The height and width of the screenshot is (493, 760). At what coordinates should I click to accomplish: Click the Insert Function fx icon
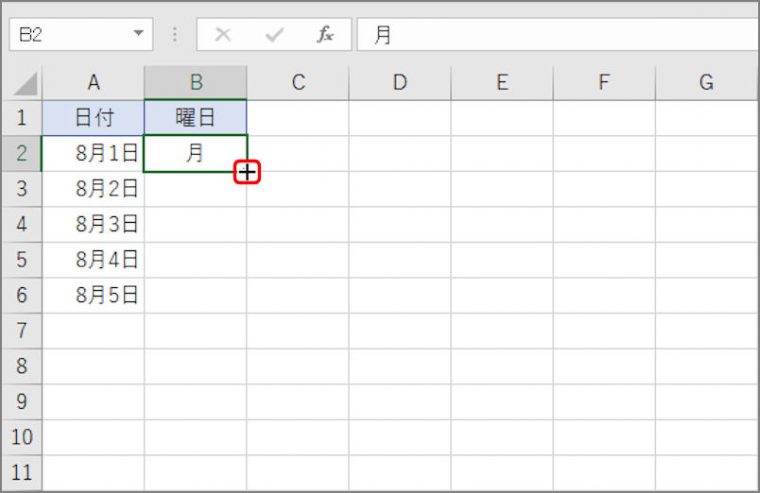(325, 34)
